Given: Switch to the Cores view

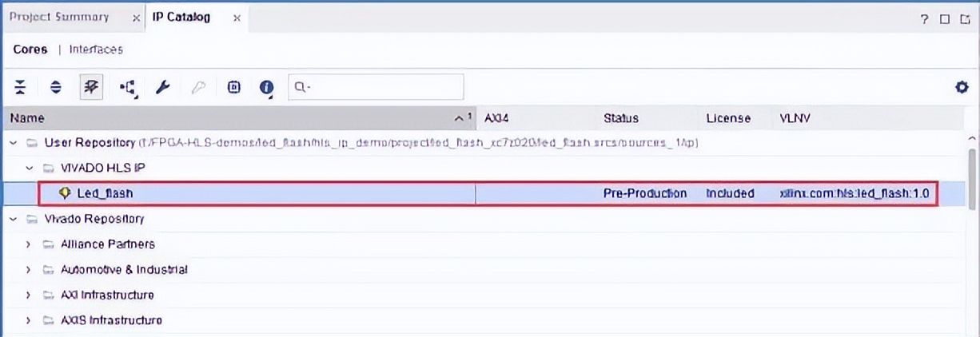Looking at the screenshot, I should click(30, 50).
